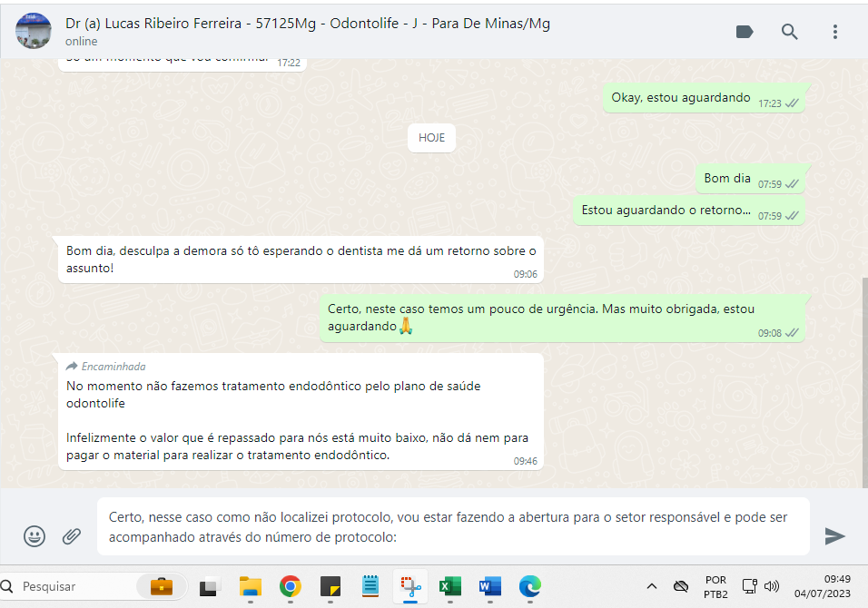Attach a file with the paperclip icon

pyautogui.click(x=72, y=536)
